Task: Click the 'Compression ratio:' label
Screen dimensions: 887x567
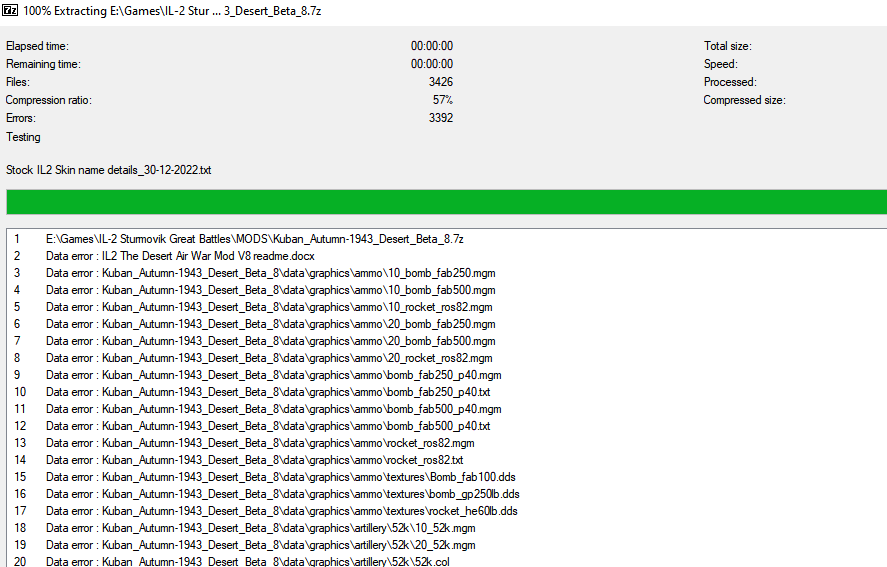Action: (x=49, y=100)
